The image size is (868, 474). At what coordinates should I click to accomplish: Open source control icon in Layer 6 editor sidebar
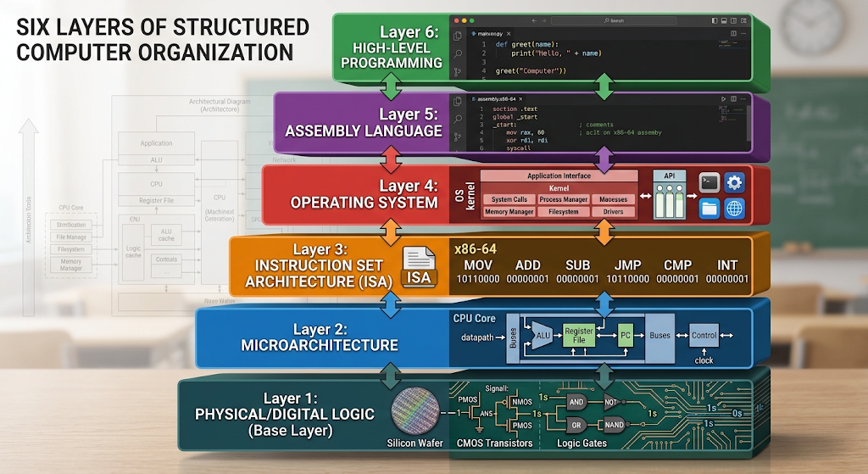click(458, 72)
